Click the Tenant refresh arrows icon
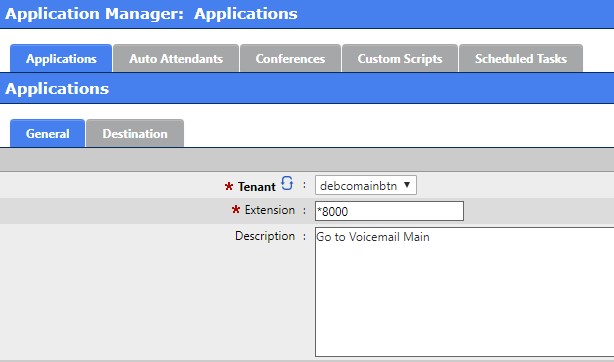The width and height of the screenshot is (614, 362). pyautogui.click(x=287, y=183)
